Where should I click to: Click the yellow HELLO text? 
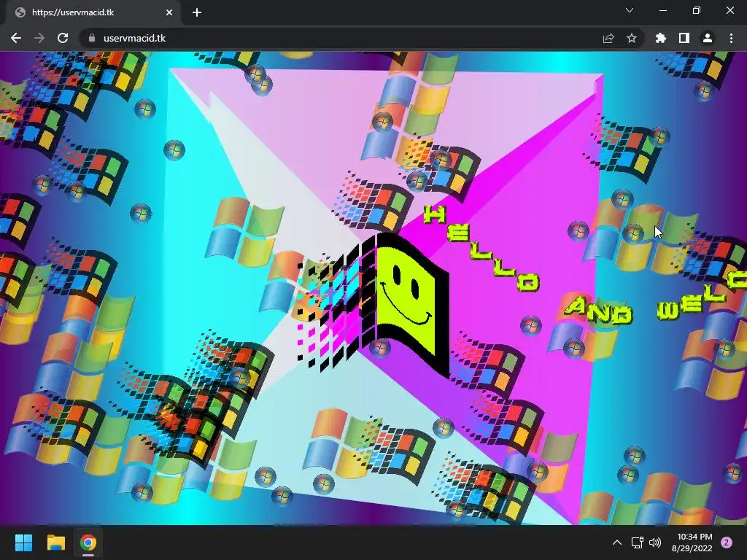[481, 248]
